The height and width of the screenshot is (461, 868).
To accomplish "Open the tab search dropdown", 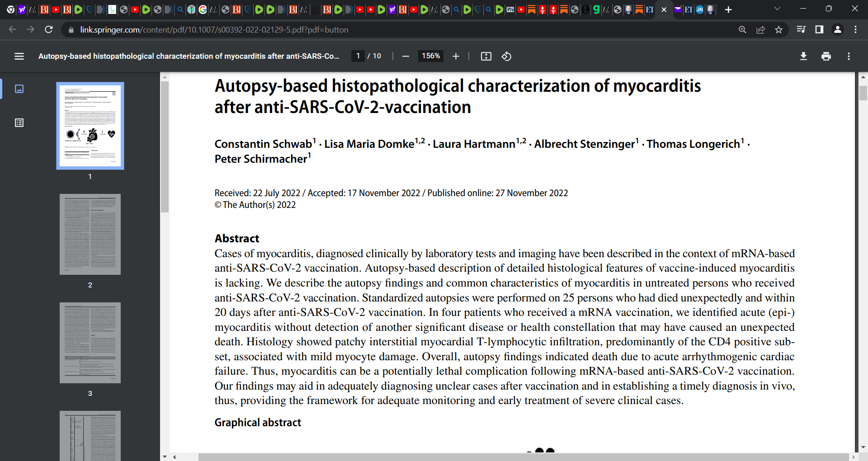I will click(777, 9).
